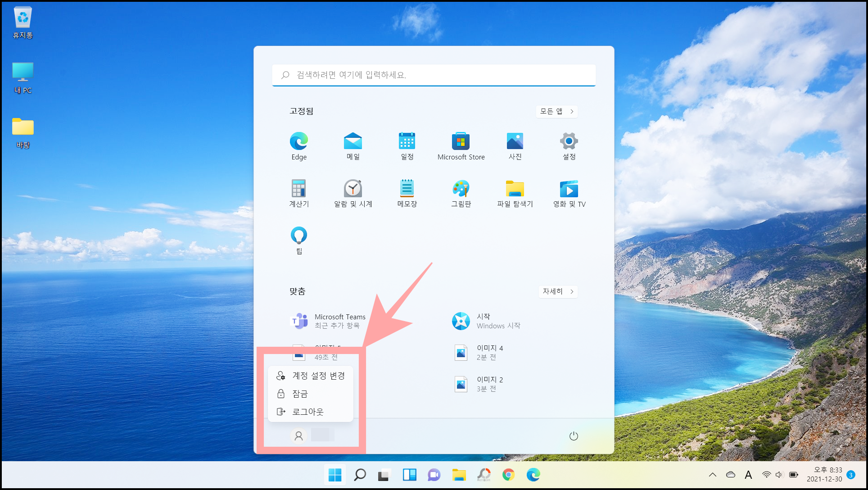This screenshot has height=490, width=868.
Task: Launch Microsoft Store from pinned apps
Action: [x=461, y=146]
